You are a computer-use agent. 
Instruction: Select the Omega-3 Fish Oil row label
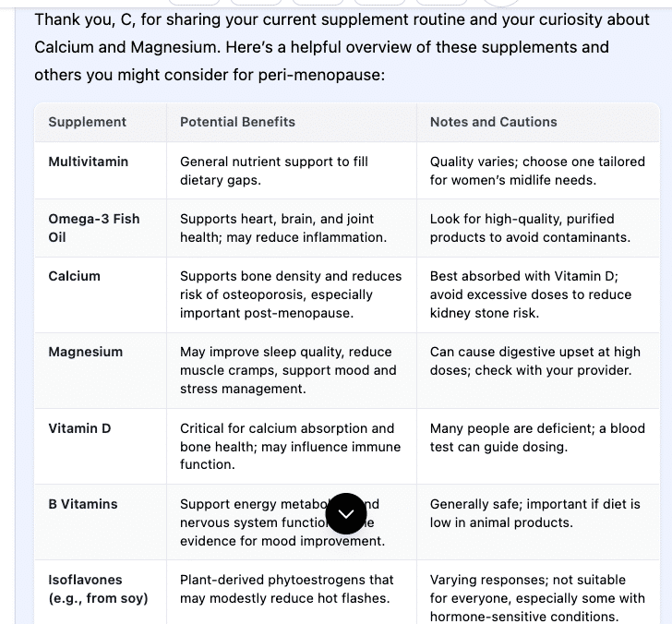click(x=93, y=228)
